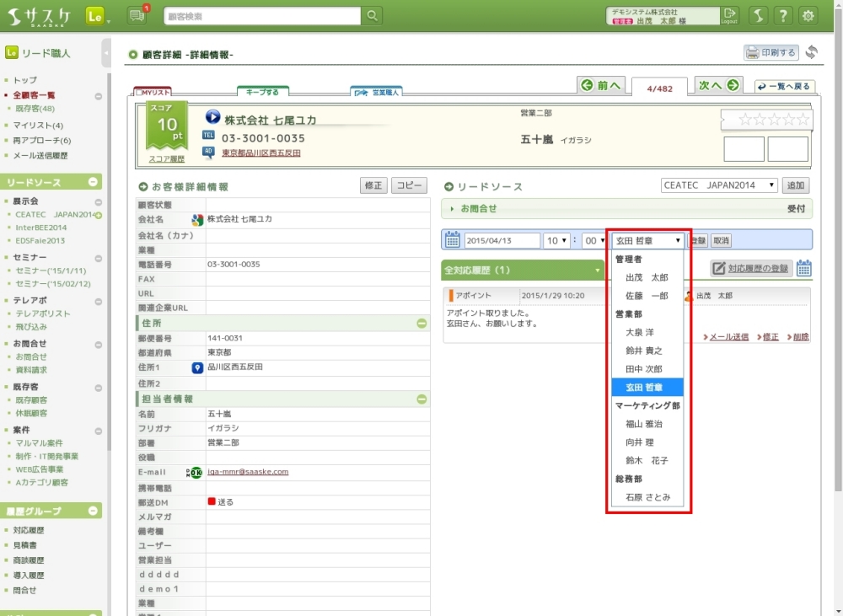Choose 石原 さとみ in the dropdown list
This screenshot has height=616, width=843.
tap(647, 497)
